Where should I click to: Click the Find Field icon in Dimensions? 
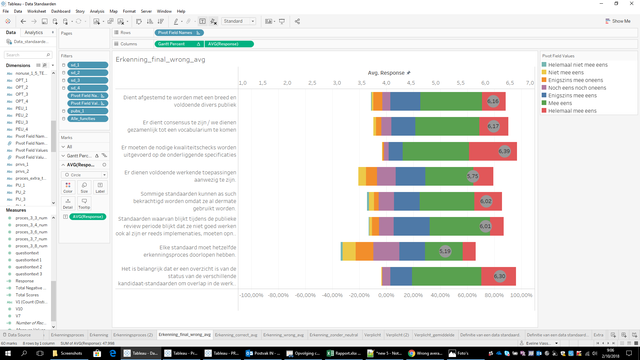(x=45, y=65)
